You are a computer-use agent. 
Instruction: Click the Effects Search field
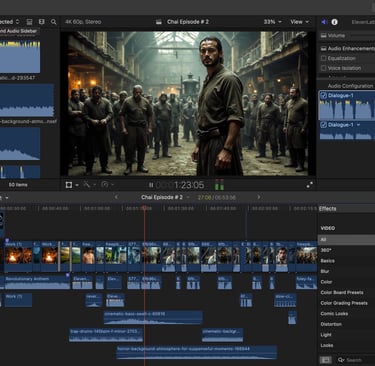coord(355,360)
